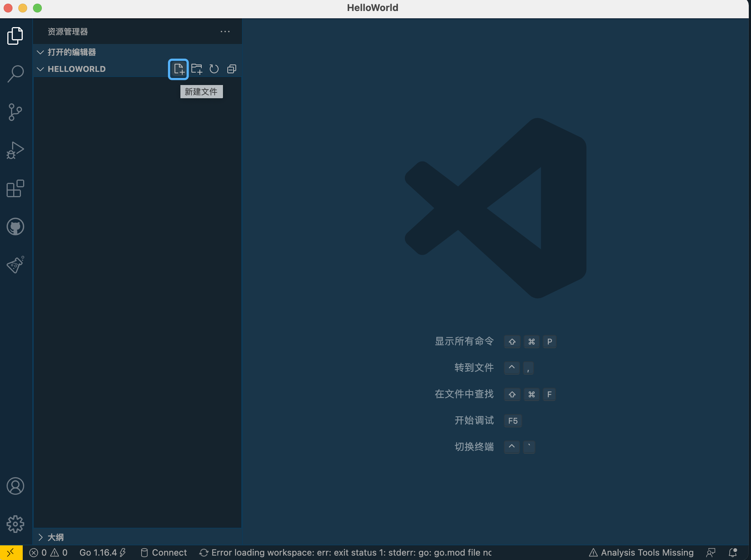Click the Error loading workspace message
Screen dimensions: 751x560
pyautogui.click(x=345, y=552)
